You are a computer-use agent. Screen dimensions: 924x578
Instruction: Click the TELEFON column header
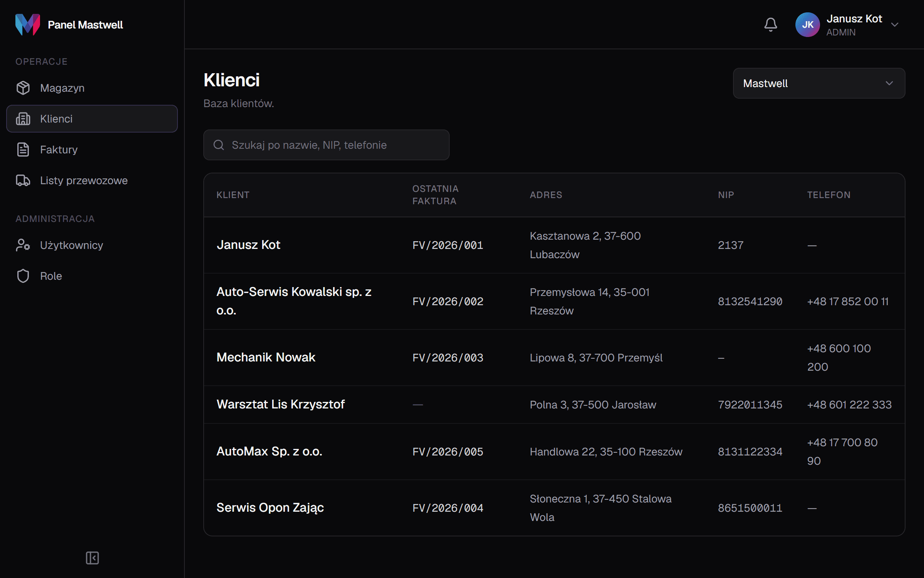pos(829,195)
